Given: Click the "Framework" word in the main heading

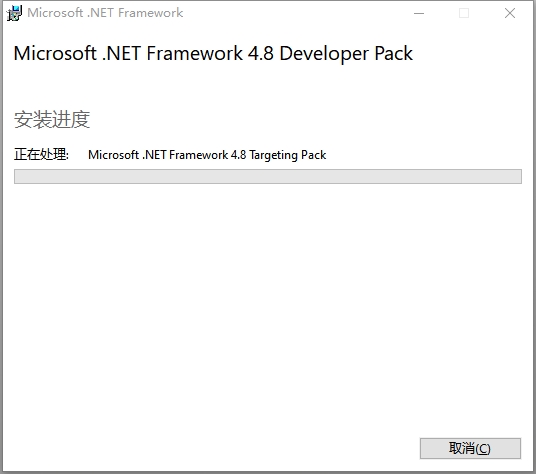Looking at the screenshot, I should [x=195, y=54].
